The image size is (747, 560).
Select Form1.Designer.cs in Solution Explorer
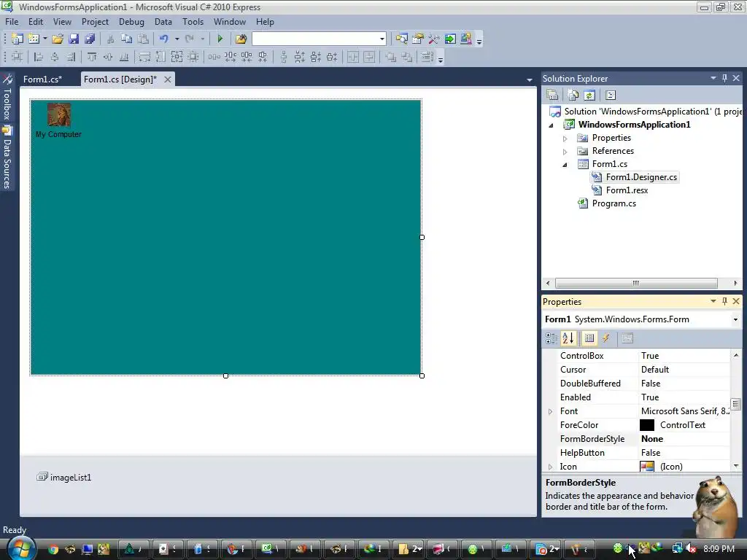click(x=641, y=177)
